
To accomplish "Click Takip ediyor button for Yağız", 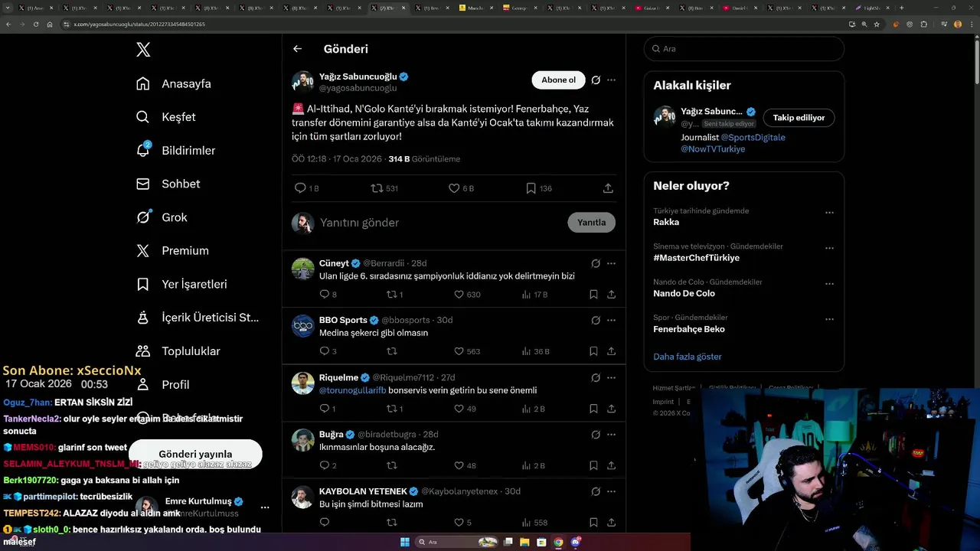I will point(799,118).
